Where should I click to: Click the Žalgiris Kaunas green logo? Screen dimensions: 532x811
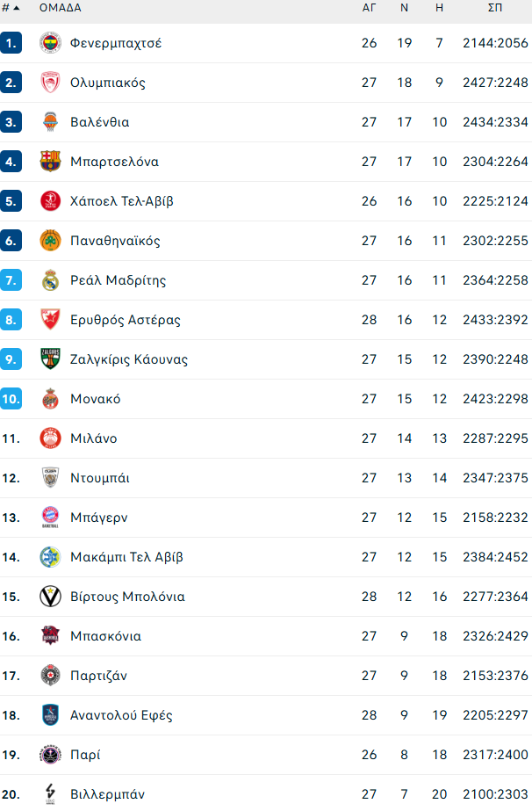point(50,359)
